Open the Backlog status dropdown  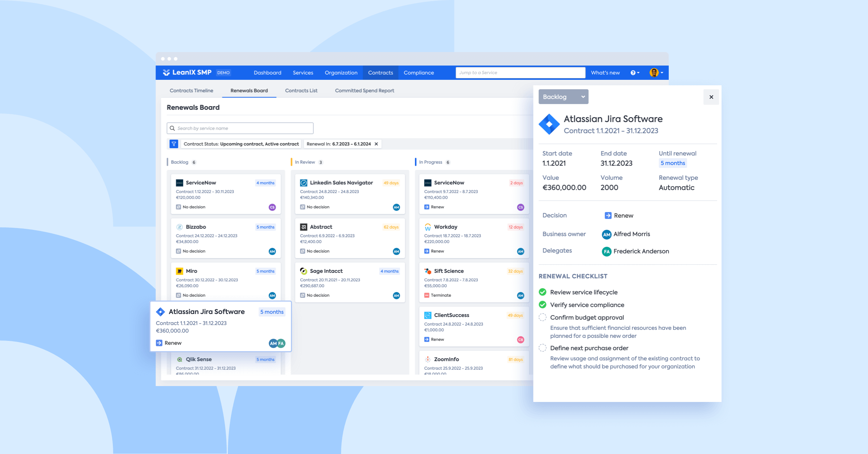[x=563, y=97]
